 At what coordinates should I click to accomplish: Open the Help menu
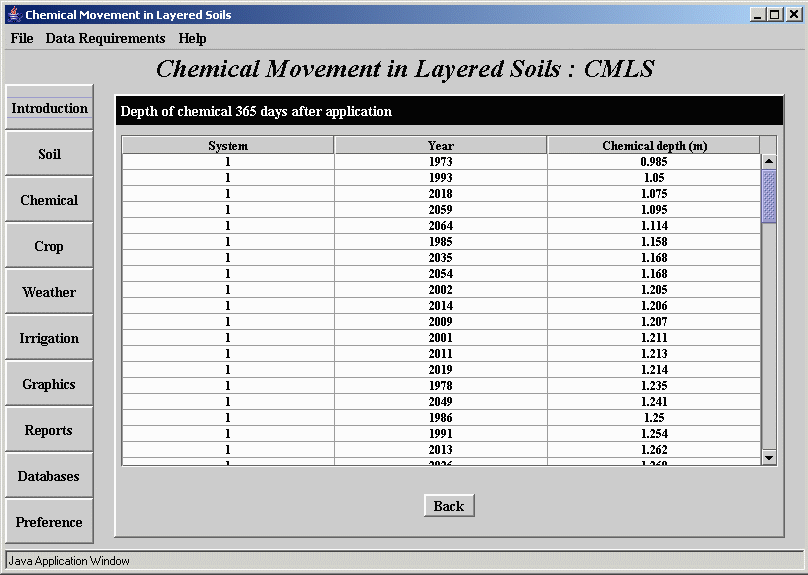click(x=192, y=39)
